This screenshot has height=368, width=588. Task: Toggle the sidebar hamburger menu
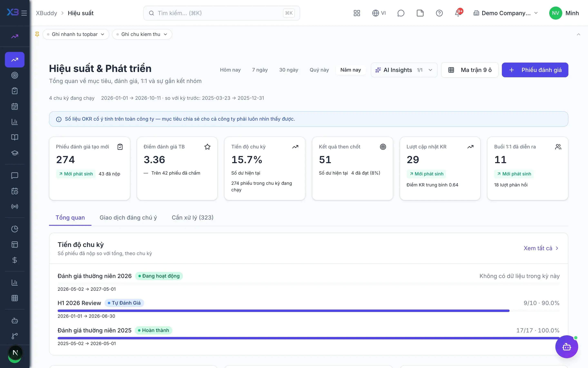(24, 13)
